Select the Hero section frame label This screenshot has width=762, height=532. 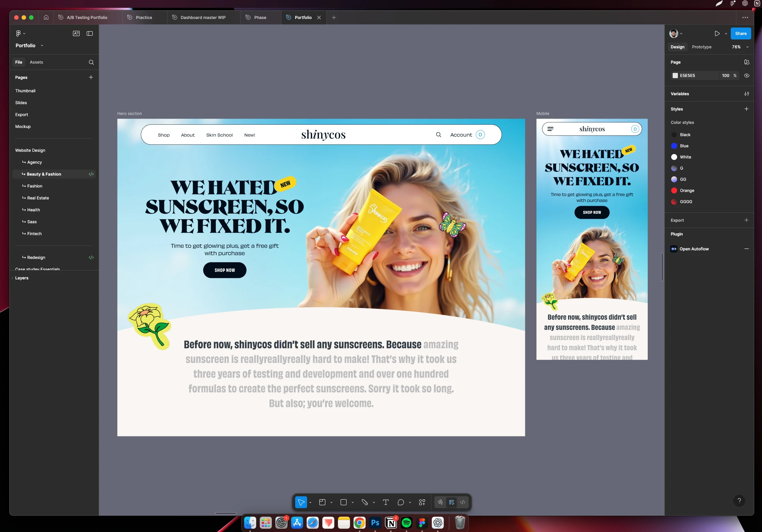(130, 113)
